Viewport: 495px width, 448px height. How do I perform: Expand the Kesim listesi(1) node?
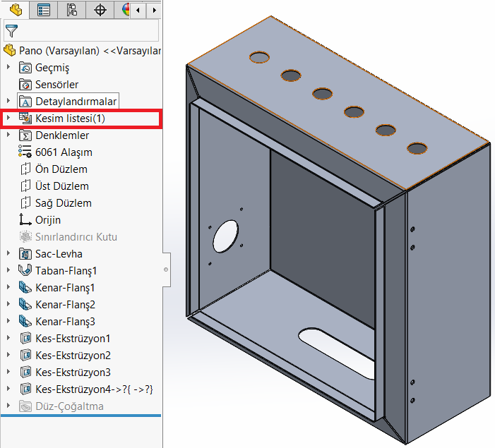(x=8, y=119)
